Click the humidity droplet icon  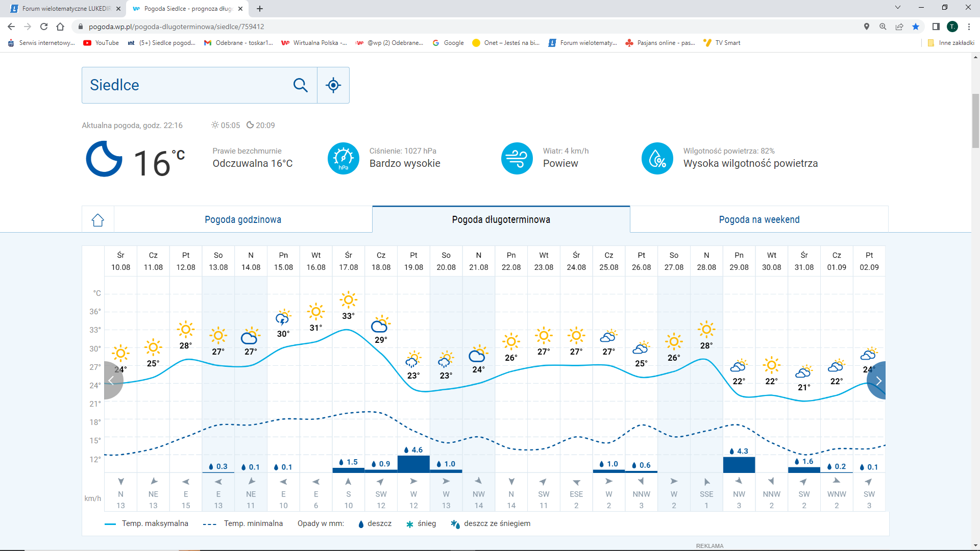pos(657,159)
